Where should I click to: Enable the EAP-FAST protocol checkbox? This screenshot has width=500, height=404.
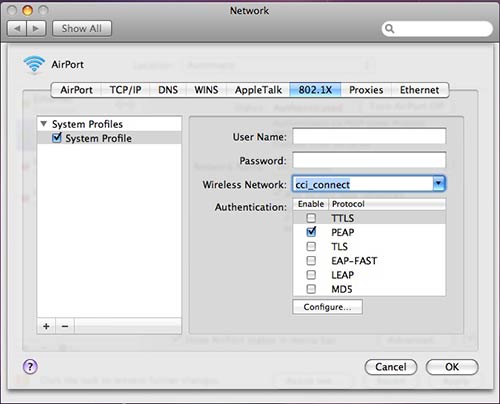(x=311, y=260)
